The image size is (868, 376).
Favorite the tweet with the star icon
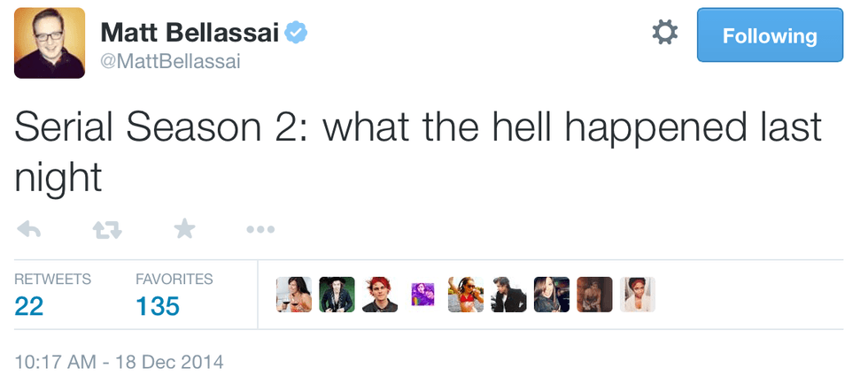click(184, 230)
